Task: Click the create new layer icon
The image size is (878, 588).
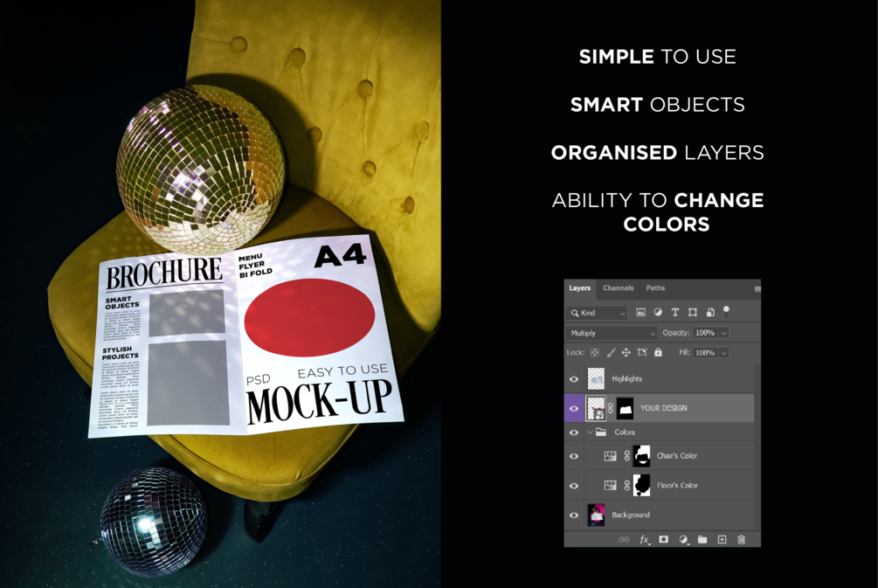Action: point(722,539)
